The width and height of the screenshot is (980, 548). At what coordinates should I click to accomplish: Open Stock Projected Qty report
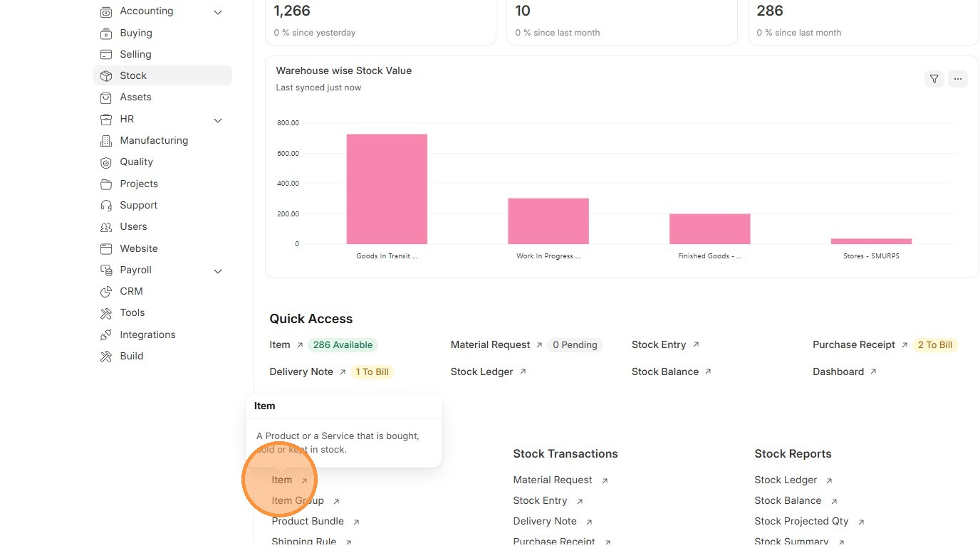[801, 521]
